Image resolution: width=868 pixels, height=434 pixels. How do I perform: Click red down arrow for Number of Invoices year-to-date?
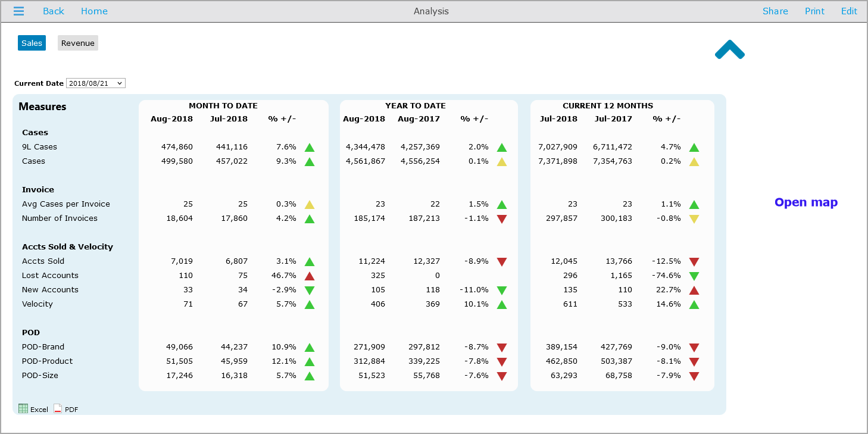pyautogui.click(x=502, y=219)
